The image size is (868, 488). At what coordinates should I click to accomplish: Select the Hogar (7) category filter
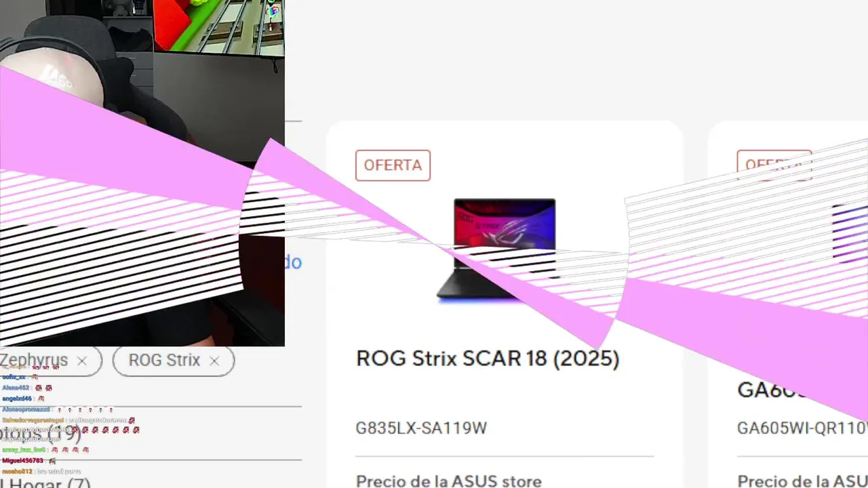point(45,482)
